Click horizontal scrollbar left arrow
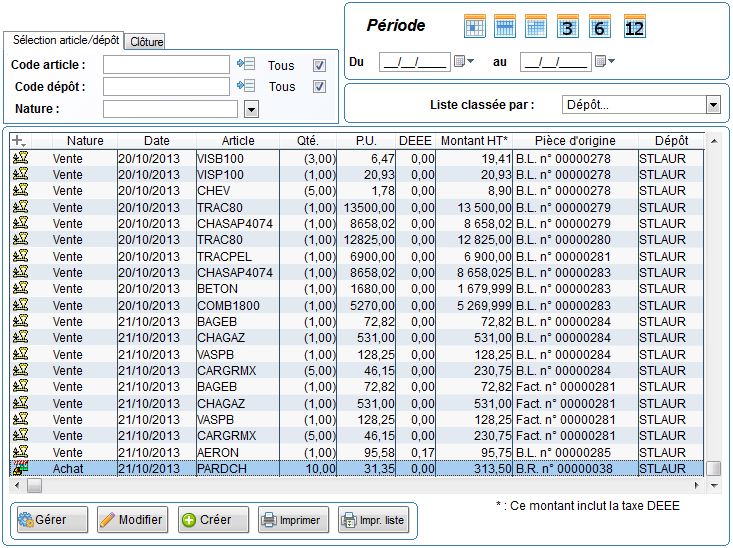 (x=17, y=486)
